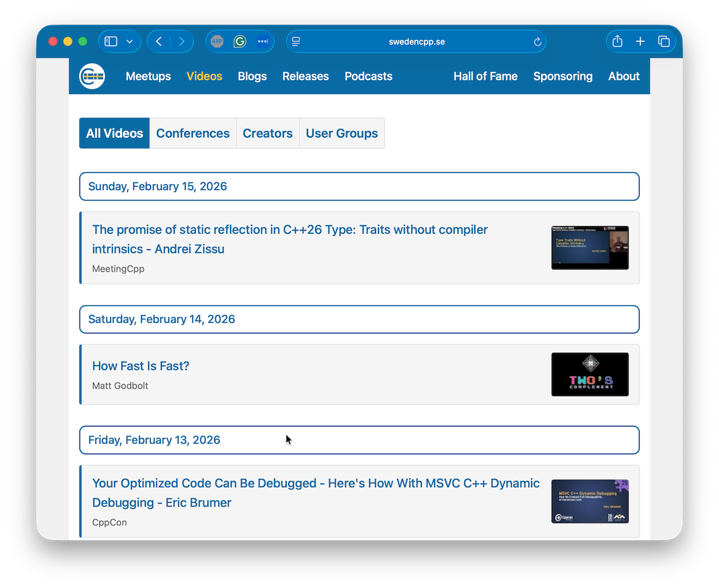This screenshot has width=719, height=588.
Task: Open the AdBlock Plus extension icon
Action: 217,41
